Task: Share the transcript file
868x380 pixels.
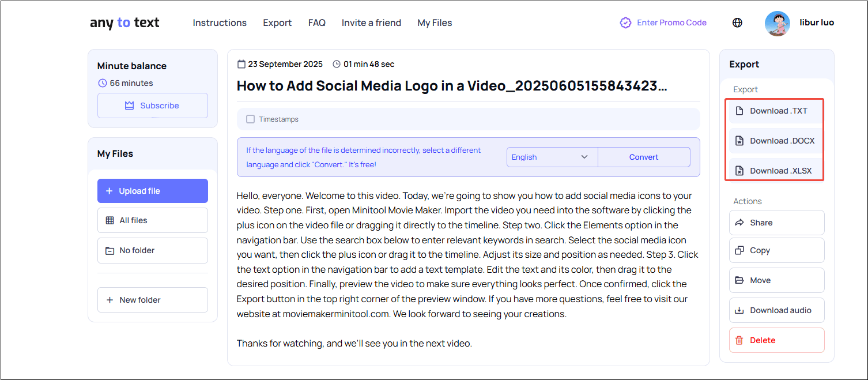Action: tap(776, 223)
